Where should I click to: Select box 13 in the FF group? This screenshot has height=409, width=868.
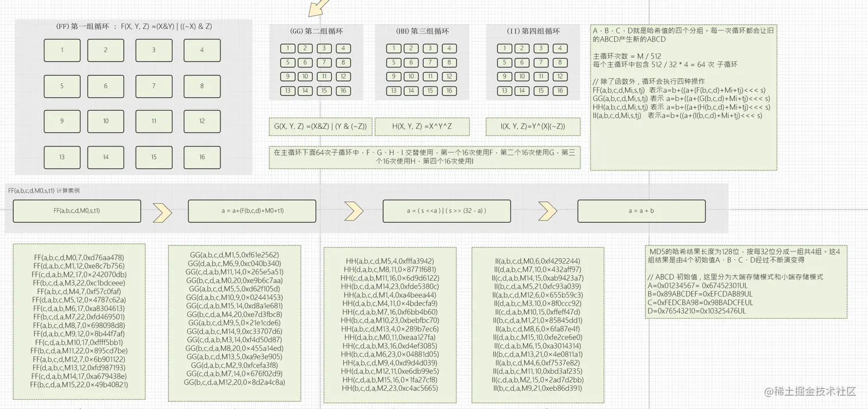[x=62, y=157]
